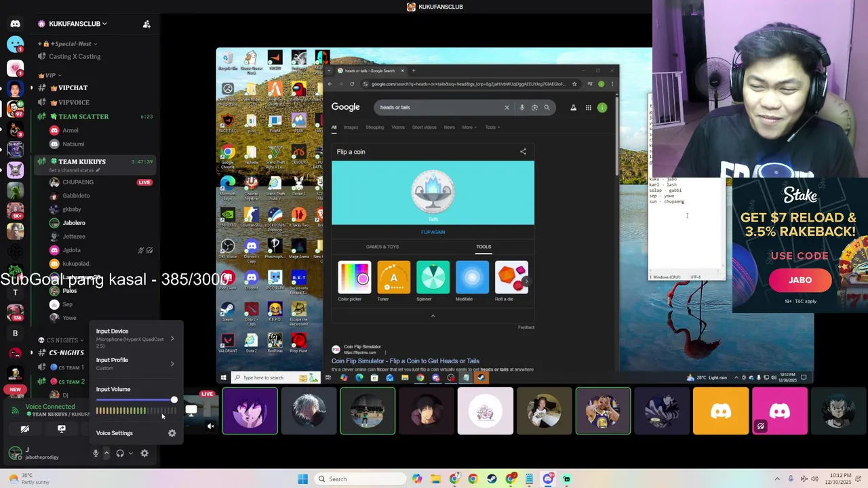Reload the page in streamed browser
The height and width of the screenshot is (488, 868).
click(352, 84)
